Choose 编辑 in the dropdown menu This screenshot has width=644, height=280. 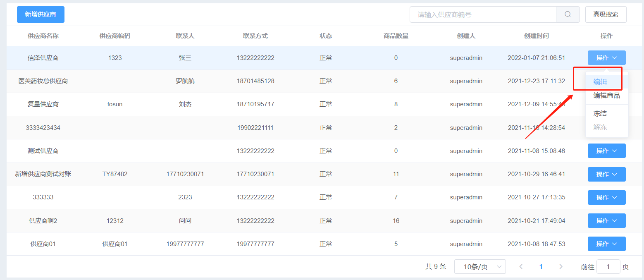[x=607, y=82]
